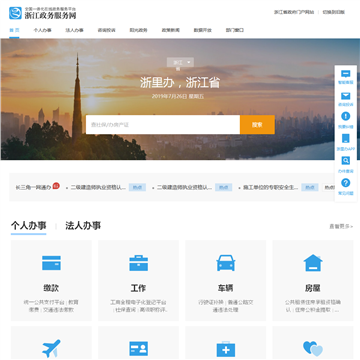The height and width of the screenshot is (360, 360).
Task: Open 法人办事 in top navigation
Action: click(74, 30)
